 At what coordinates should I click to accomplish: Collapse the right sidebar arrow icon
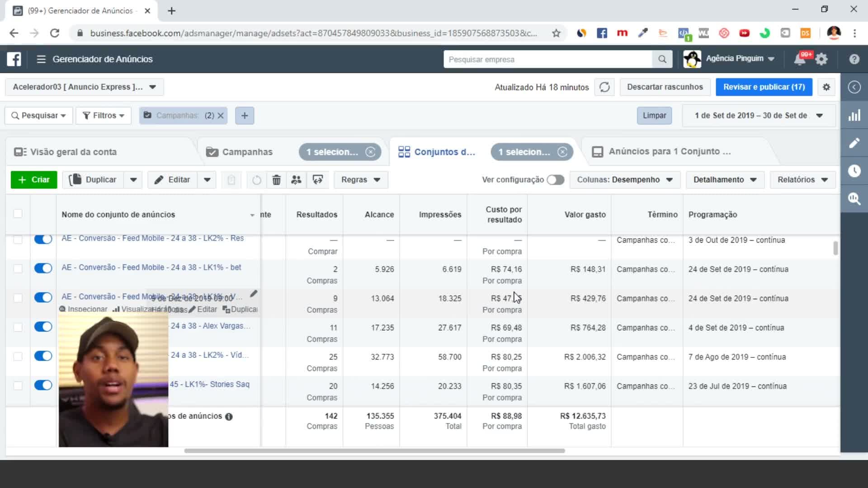coord(854,87)
